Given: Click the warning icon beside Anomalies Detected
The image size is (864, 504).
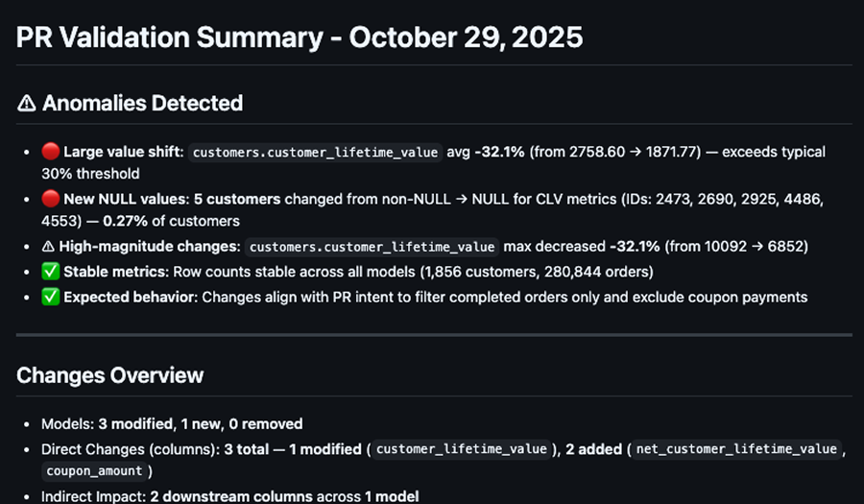Looking at the screenshot, I should coord(27,104).
